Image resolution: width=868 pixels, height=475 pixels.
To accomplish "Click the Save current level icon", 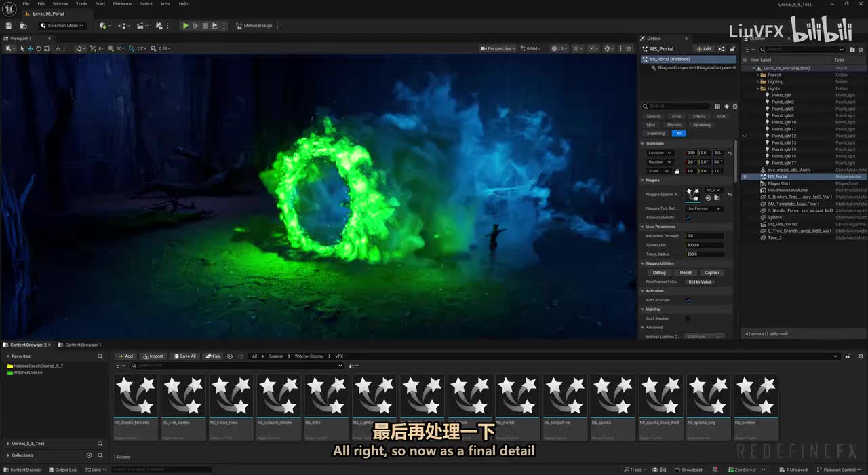I will tap(8, 26).
